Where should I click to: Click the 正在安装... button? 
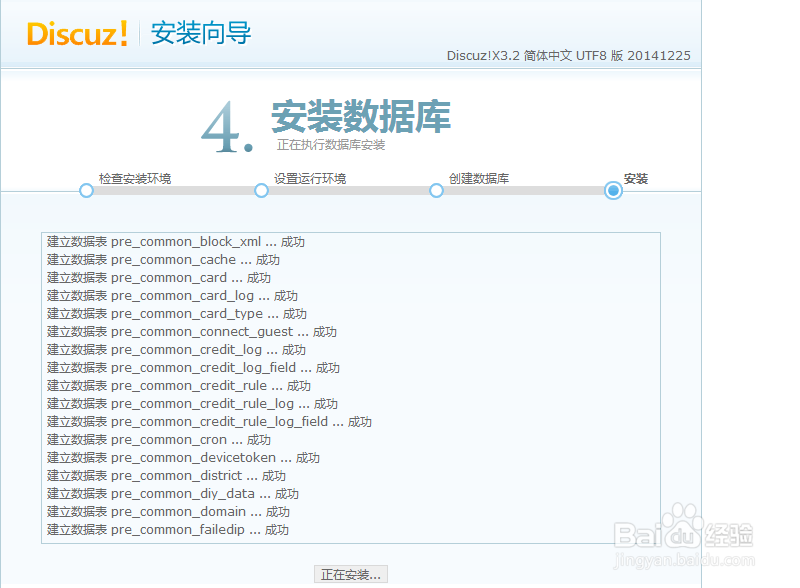click(351, 574)
